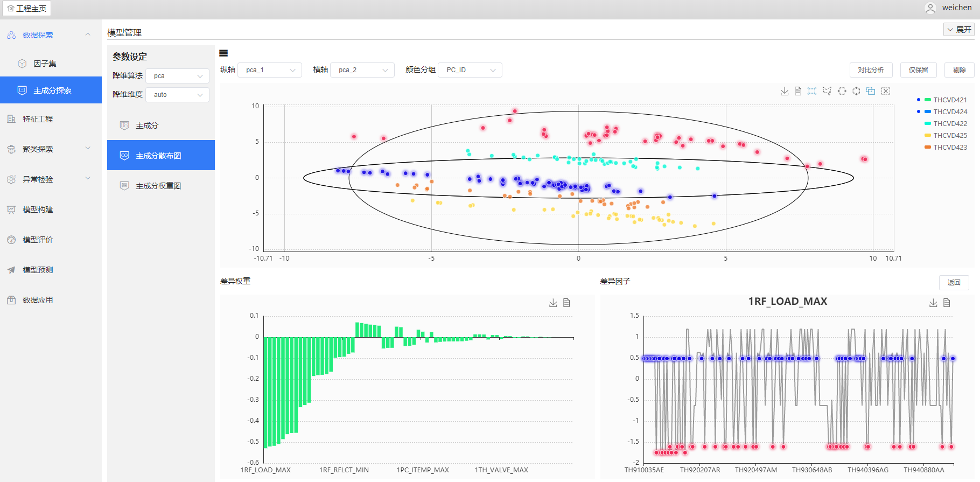Open the 颜色分组 PC_ID dropdown
This screenshot has height=482, width=980.
(x=470, y=70)
